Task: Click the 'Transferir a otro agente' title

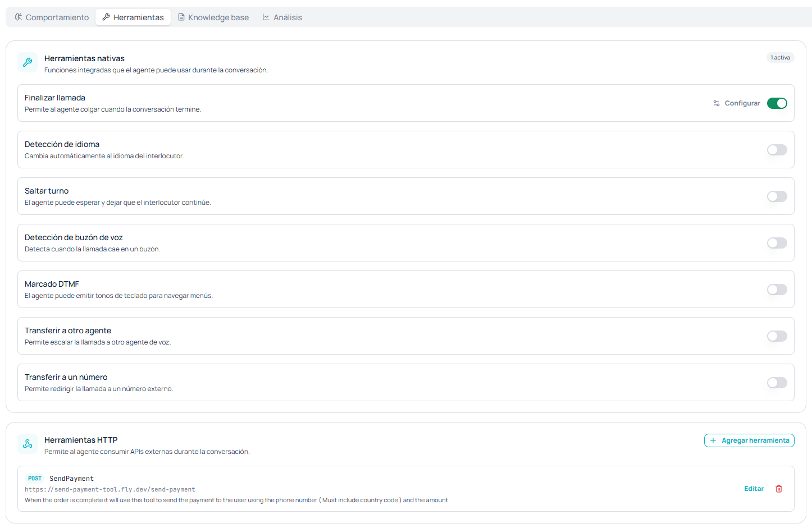Action: pyautogui.click(x=68, y=330)
